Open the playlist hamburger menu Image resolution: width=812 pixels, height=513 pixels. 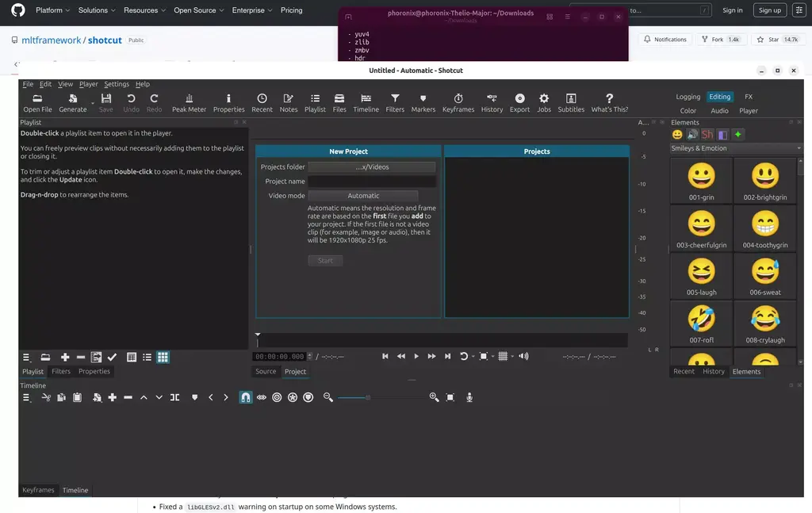point(26,357)
